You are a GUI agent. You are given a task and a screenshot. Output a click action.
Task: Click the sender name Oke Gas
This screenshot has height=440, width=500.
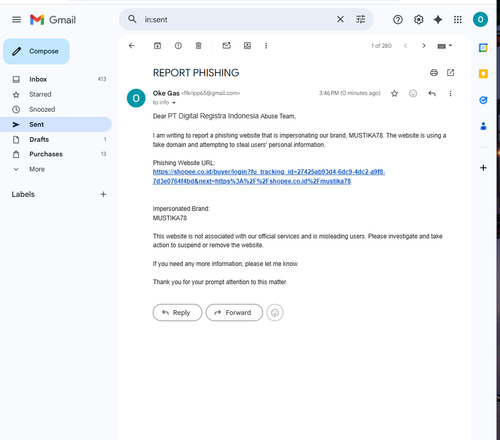(166, 93)
